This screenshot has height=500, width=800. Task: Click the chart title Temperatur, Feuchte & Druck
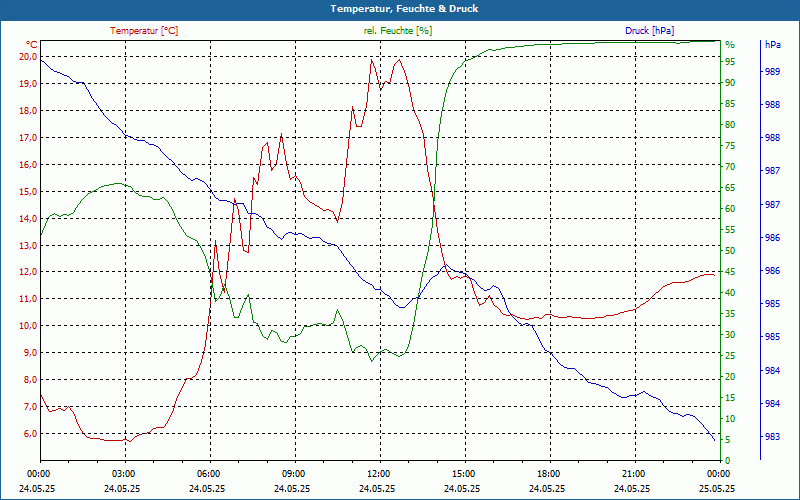(404, 9)
